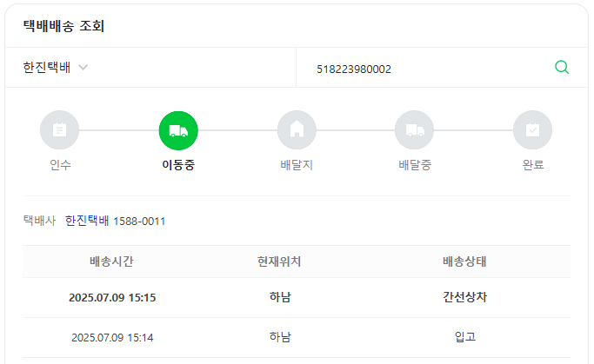
Task: Select the 이동중 status label
Action: (178, 165)
